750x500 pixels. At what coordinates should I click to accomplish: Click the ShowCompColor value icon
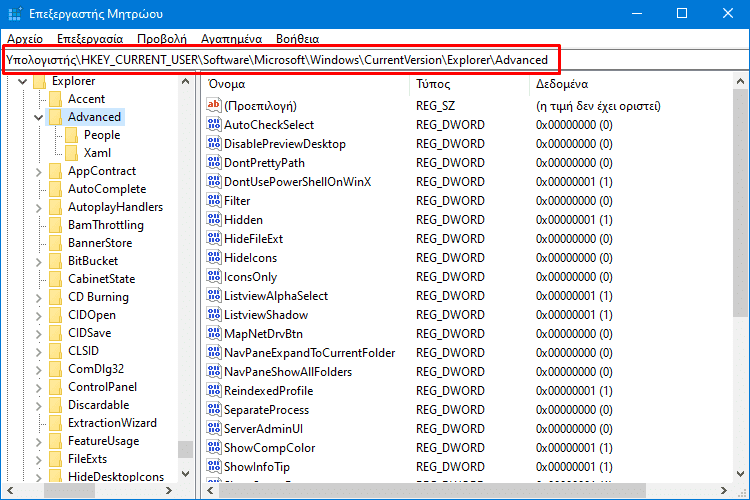click(213, 447)
